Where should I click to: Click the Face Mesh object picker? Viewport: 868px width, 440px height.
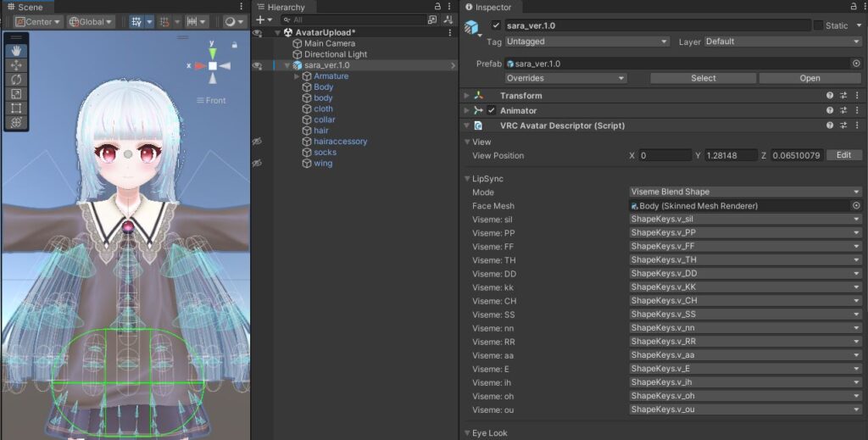pyautogui.click(x=855, y=206)
